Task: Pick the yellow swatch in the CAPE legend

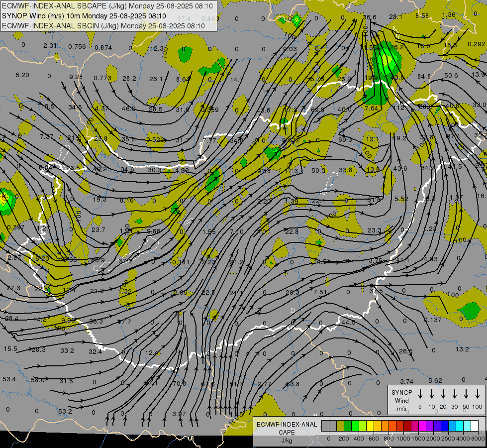Action: point(370,426)
